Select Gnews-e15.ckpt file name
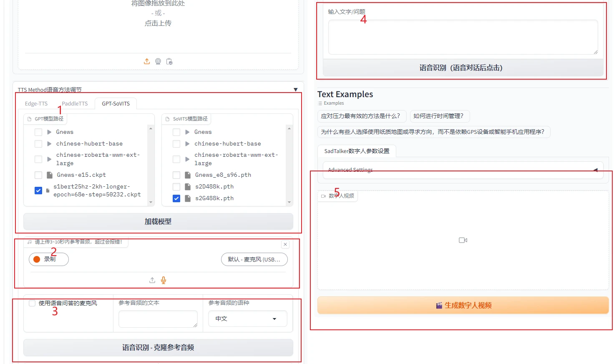Screen dimensions: 614x364 click(x=81, y=175)
